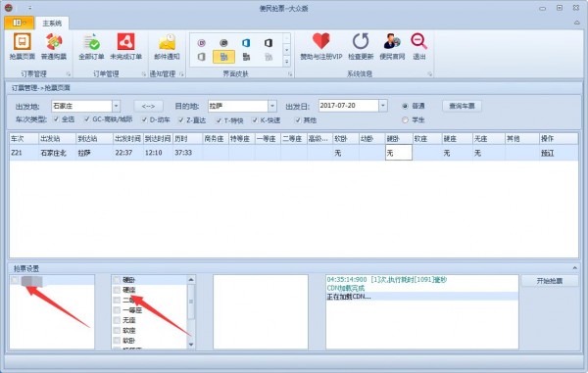Click the seat type list scrollbar down arrow
This screenshot has width=588, height=373.
coord(191,345)
